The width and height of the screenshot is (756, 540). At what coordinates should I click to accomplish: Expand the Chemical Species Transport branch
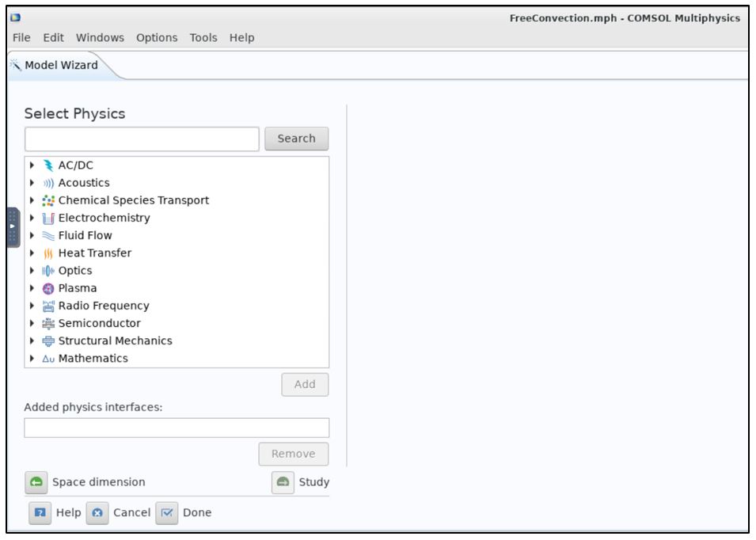pyautogui.click(x=32, y=200)
